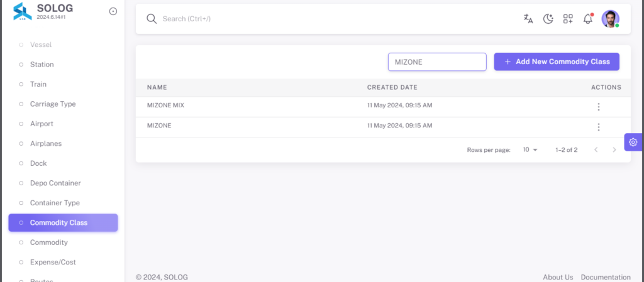Click the version 2024.6.14#1 text
This screenshot has height=282, width=644.
pyautogui.click(x=52, y=18)
